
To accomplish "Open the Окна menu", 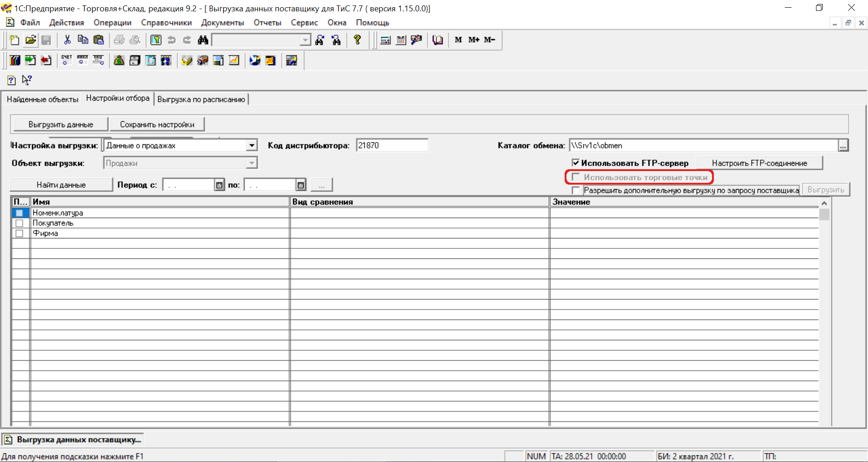I will 337,23.
